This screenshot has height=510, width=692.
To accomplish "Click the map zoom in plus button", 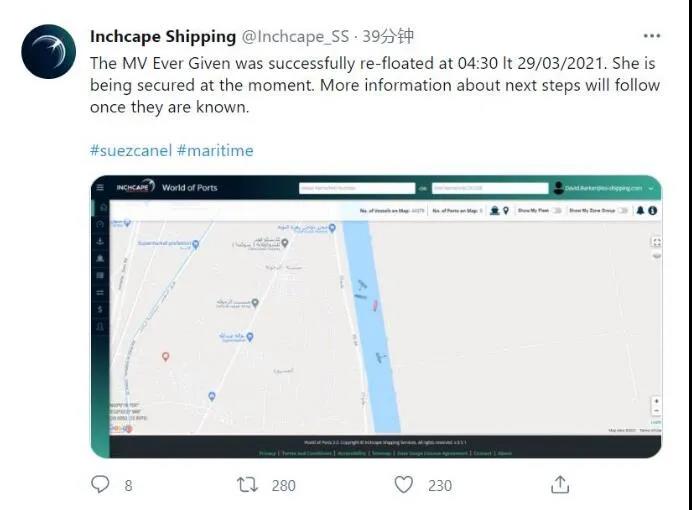I will [656, 401].
